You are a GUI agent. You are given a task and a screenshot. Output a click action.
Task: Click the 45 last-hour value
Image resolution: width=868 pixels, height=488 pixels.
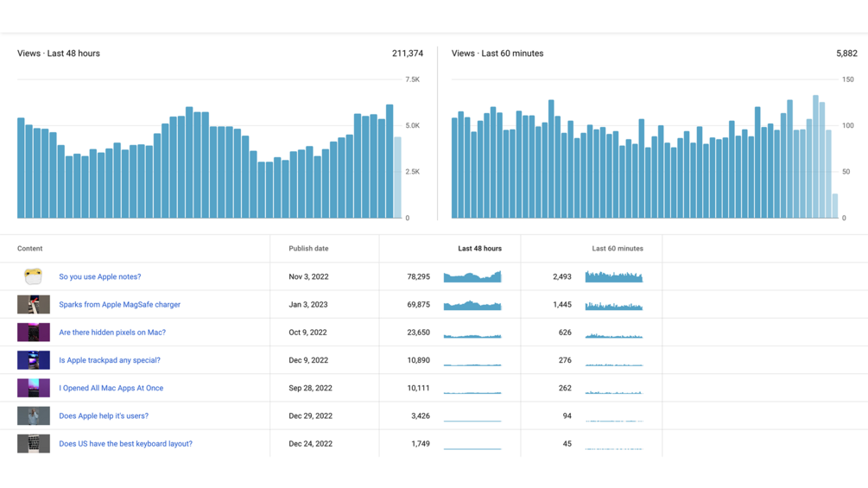coord(567,444)
